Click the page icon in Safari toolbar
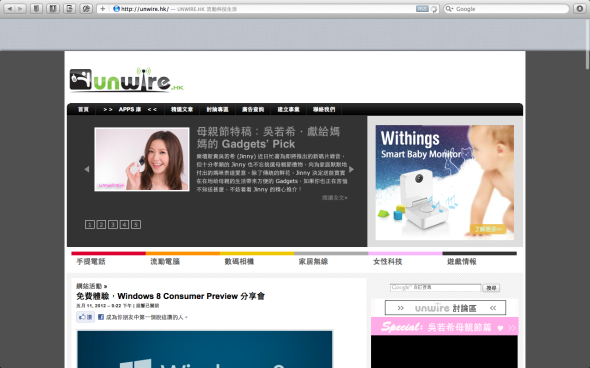590x368 pixels. pyautogui.click(x=69, y=8)
